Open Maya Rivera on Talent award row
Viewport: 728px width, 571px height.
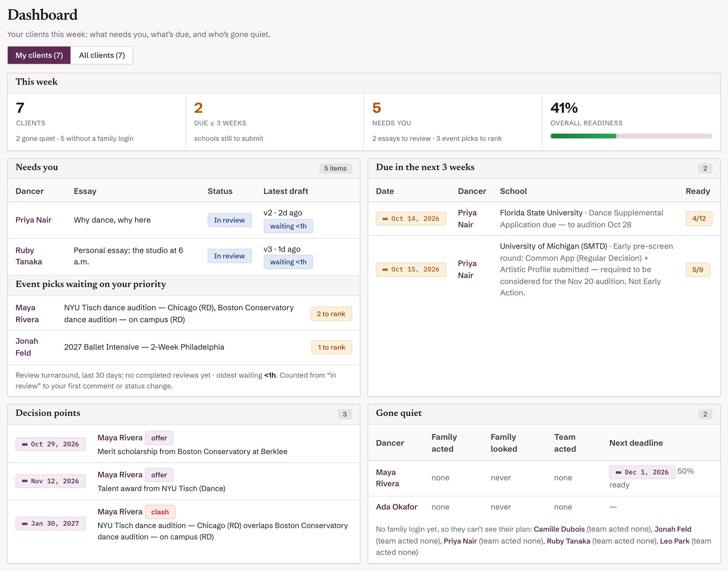point(120,475)
